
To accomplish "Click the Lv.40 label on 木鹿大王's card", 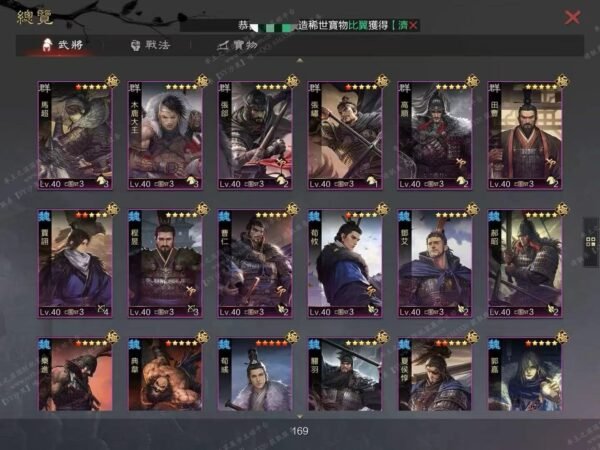I will click(140, 184).
